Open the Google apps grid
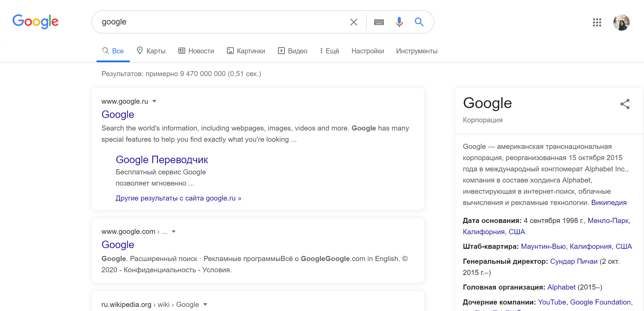 pos(597,22)
